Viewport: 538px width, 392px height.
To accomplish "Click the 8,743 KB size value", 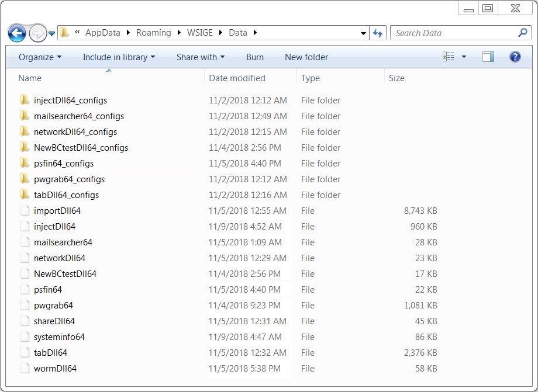I will coord(420,211).
